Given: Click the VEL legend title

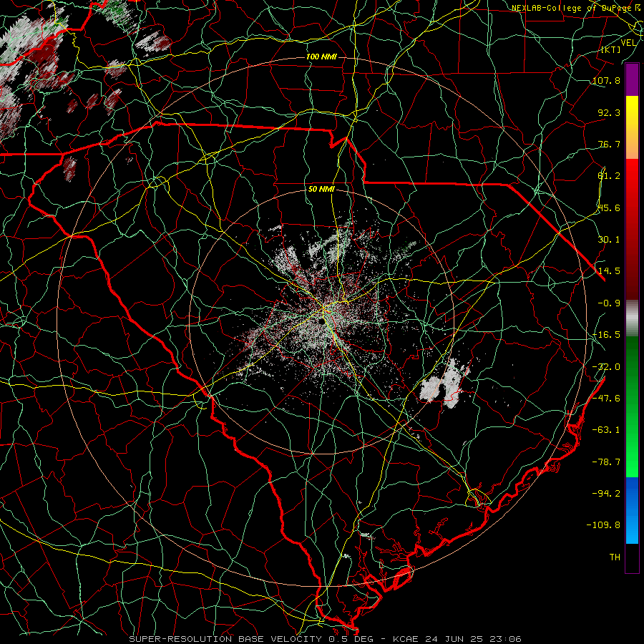Looking at the screenshot, I should (x=628, y=43).
